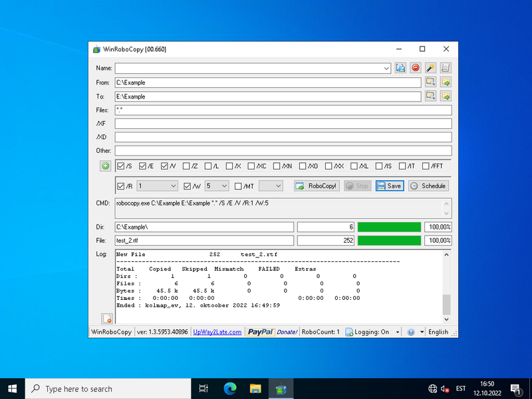Open the /W wait seconds dropdown
The height and width of the screenshot is (399, 532).
tap(224, 186)
